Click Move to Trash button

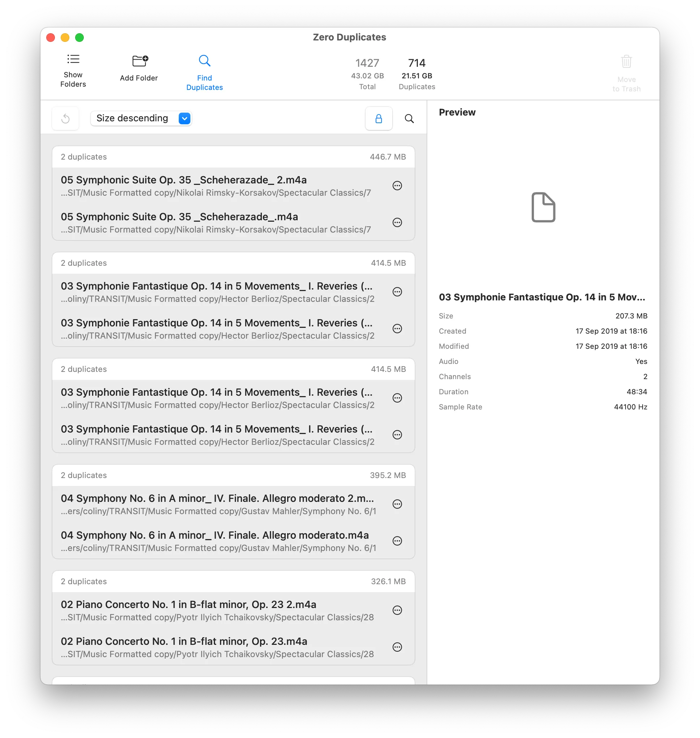pos(626,71)
